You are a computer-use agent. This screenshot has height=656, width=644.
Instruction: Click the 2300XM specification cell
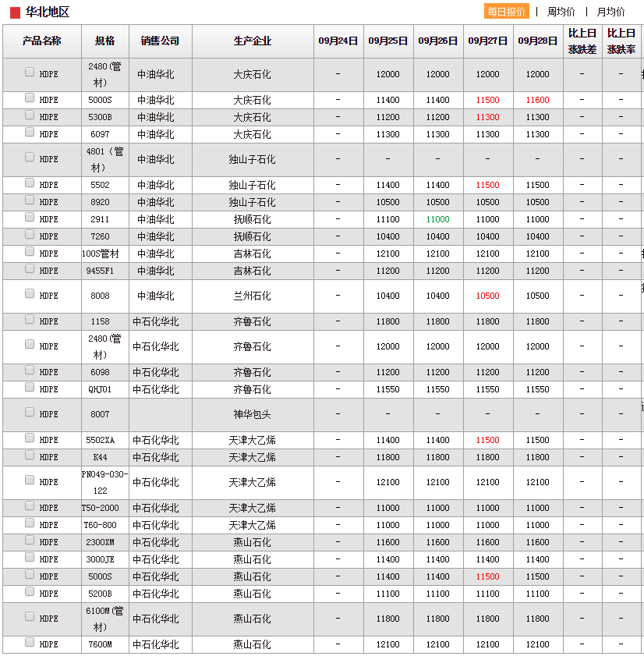tap(105, 543)
